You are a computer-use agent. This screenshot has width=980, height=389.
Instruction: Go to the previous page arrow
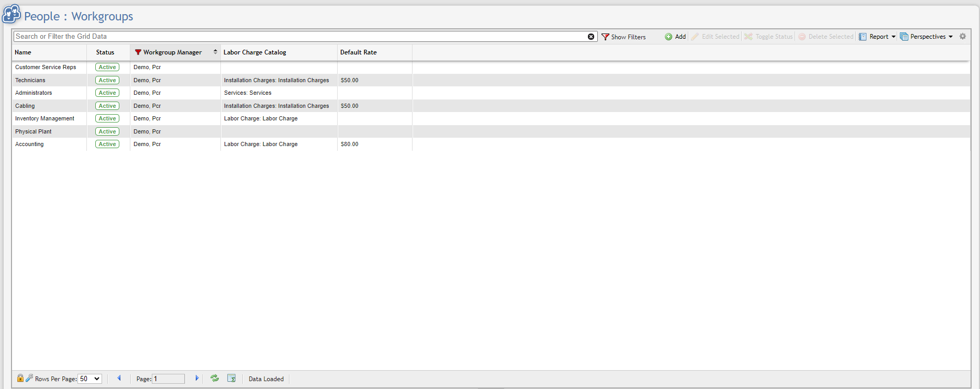pos(119,378)
